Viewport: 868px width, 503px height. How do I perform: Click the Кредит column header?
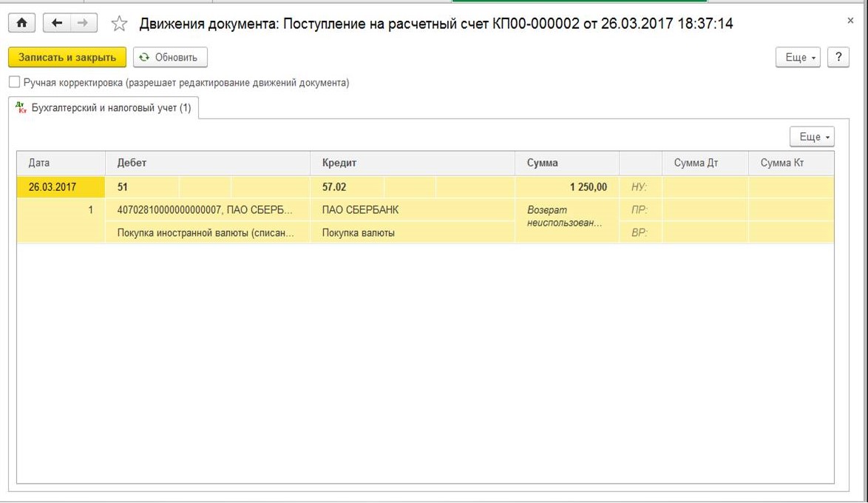[x=412, y=163]
